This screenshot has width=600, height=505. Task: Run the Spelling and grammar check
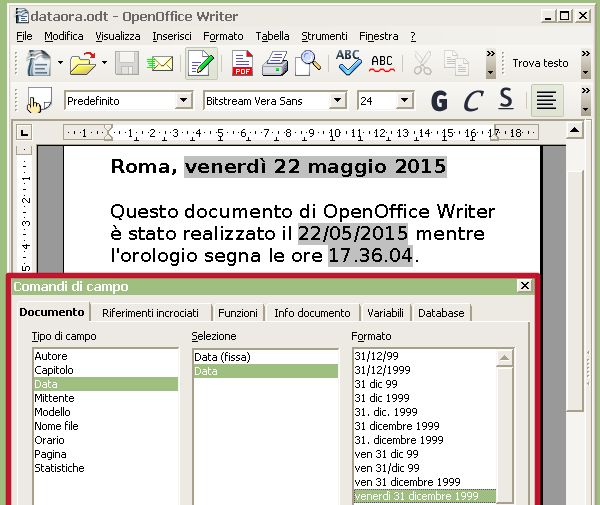tap(348, 63)
